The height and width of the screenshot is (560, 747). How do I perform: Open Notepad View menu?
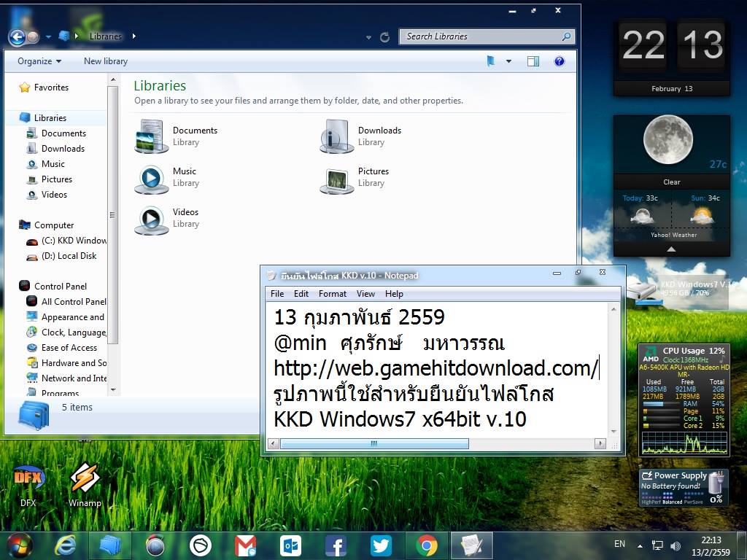pos(365,294)
